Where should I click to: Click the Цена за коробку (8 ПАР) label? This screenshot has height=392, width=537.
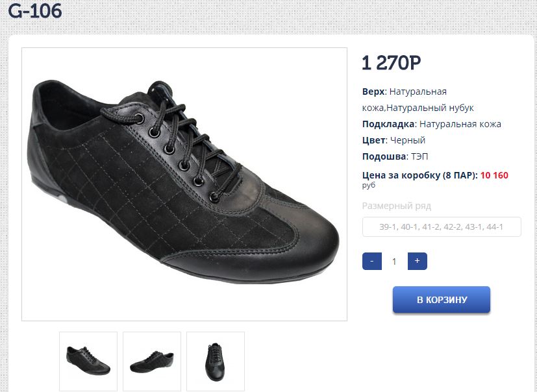(x=419, y=175)
